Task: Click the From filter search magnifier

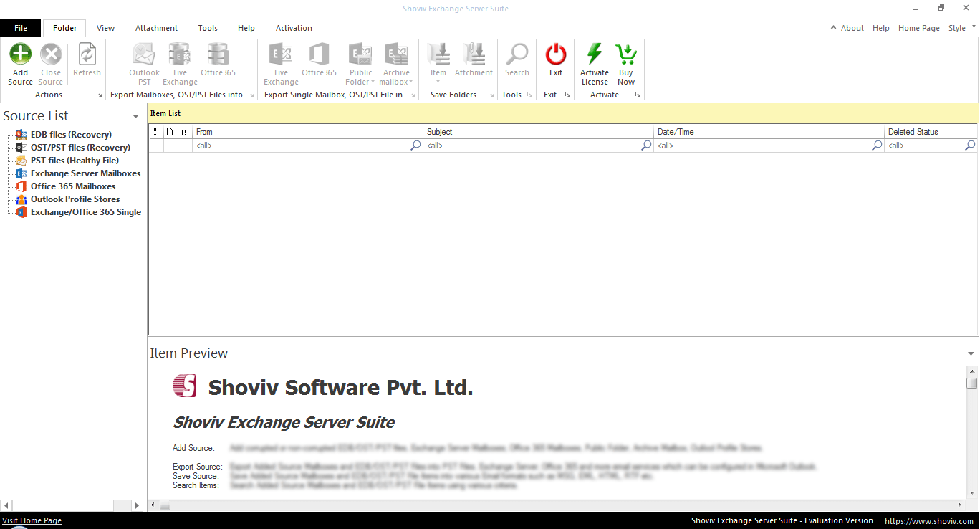Action: coord(416,146)
